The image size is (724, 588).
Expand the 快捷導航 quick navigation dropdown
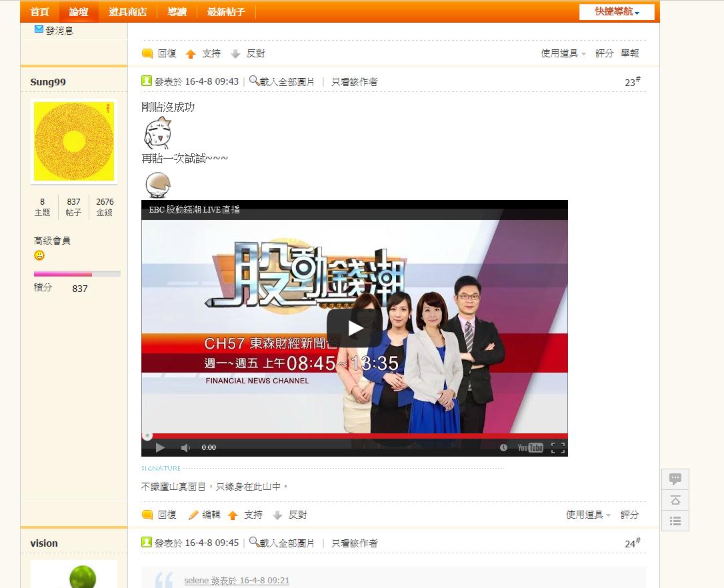point(617,11)
